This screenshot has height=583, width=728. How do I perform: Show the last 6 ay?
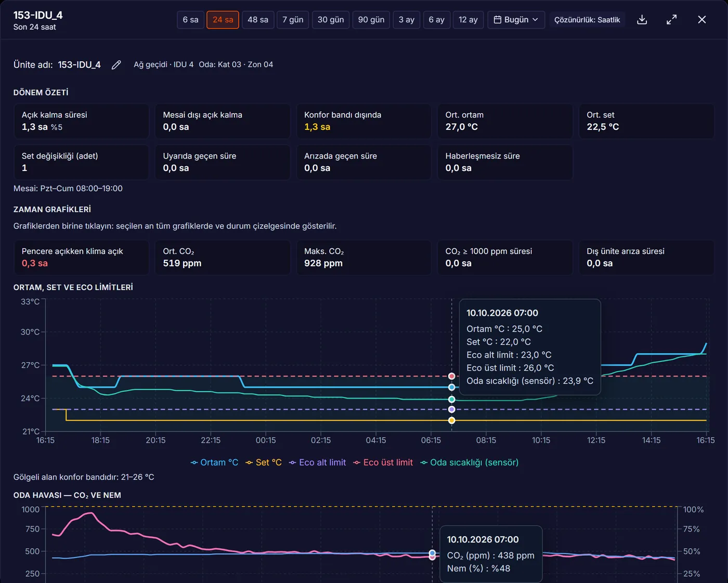437,20
